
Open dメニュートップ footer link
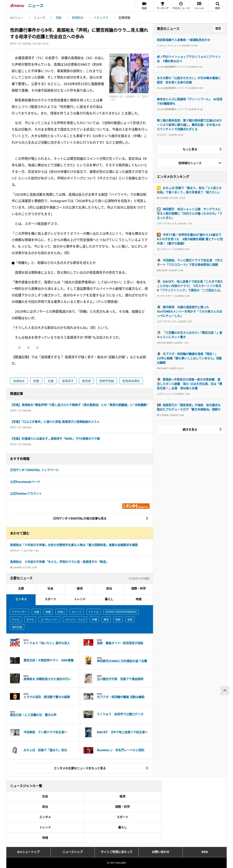point(28,852)
